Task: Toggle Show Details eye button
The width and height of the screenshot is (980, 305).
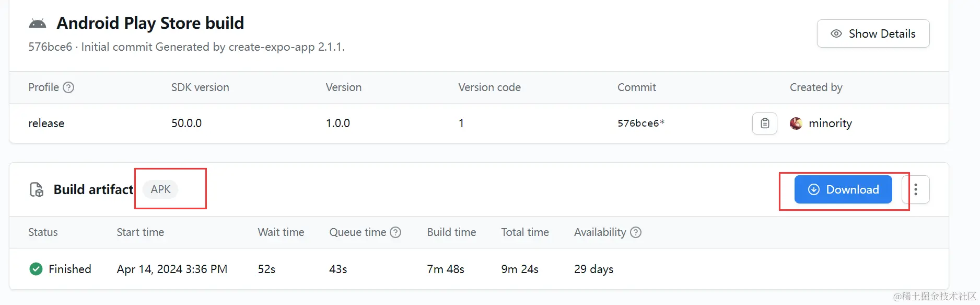Action: point(873,33)
